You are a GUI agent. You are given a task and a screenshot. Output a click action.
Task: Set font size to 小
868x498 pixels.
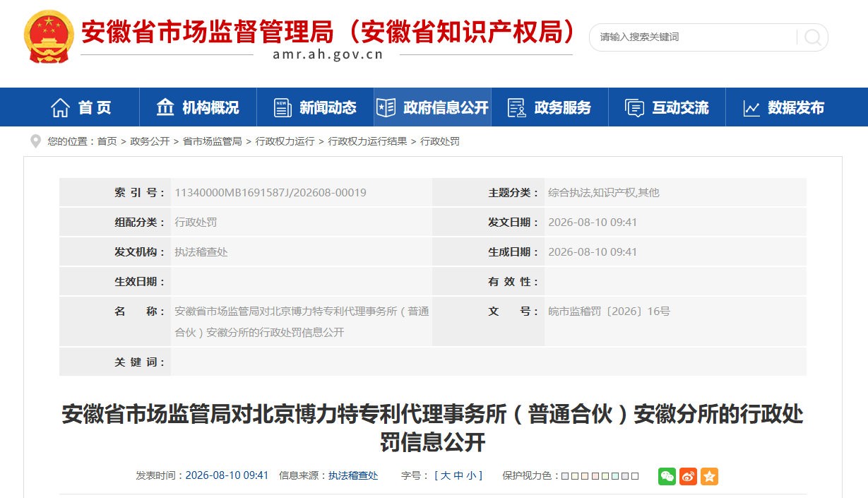pos(470,475)
